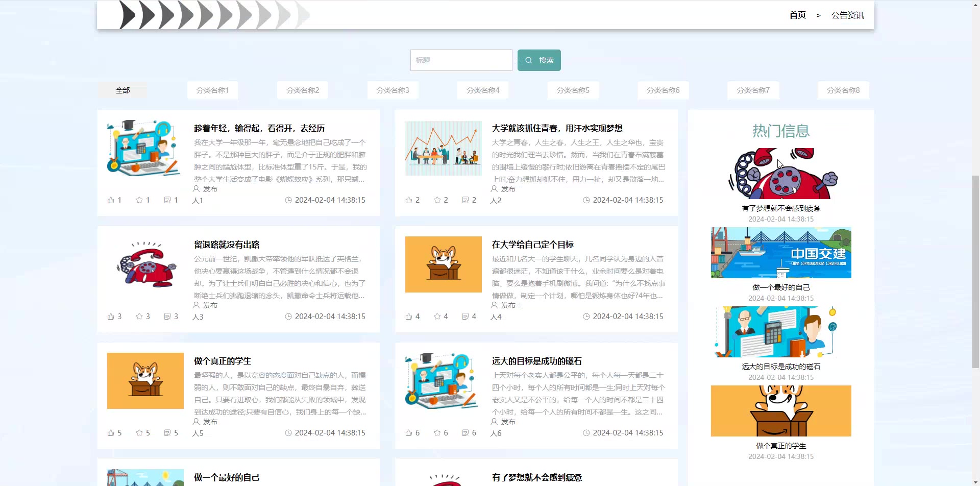Open comments icon on 留退路就没有出路 article
Screen dimensions: 980x486
pyautogui.click(x=167, y=317)
